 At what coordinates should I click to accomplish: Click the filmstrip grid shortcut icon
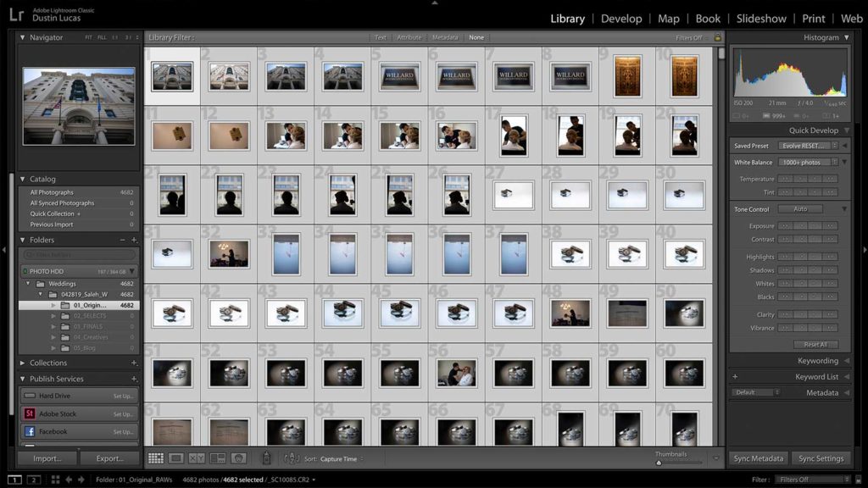coord(55,480)
